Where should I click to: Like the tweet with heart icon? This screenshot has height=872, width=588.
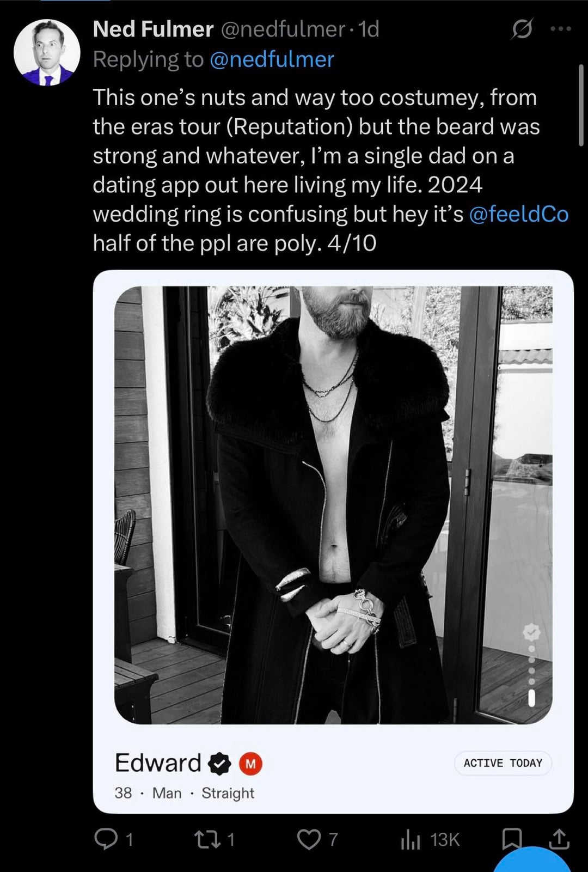click(x=309, y=839)
